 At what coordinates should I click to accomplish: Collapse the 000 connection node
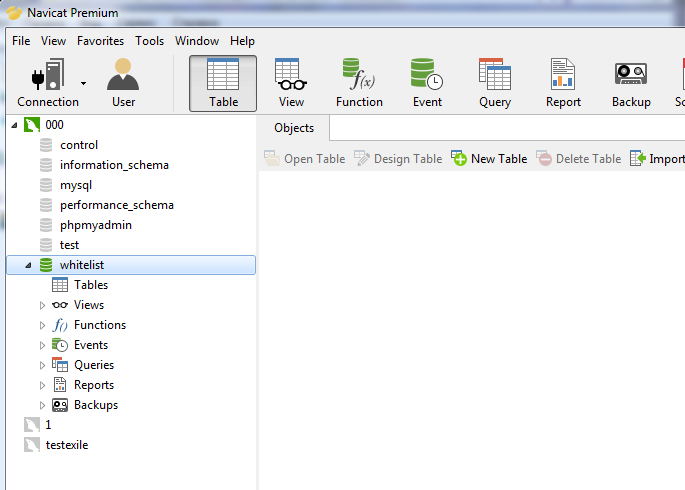14,125
